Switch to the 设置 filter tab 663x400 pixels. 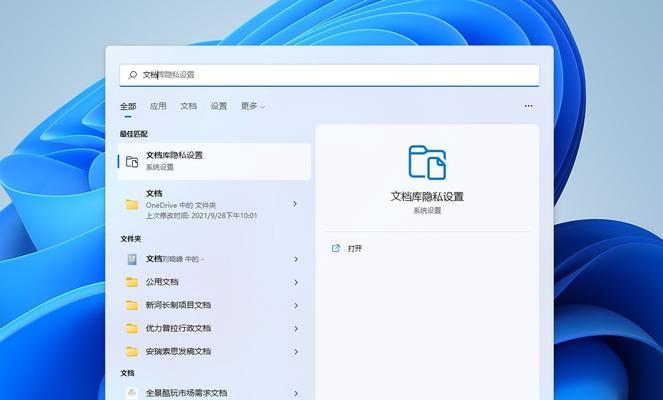(x=219, y=106)
